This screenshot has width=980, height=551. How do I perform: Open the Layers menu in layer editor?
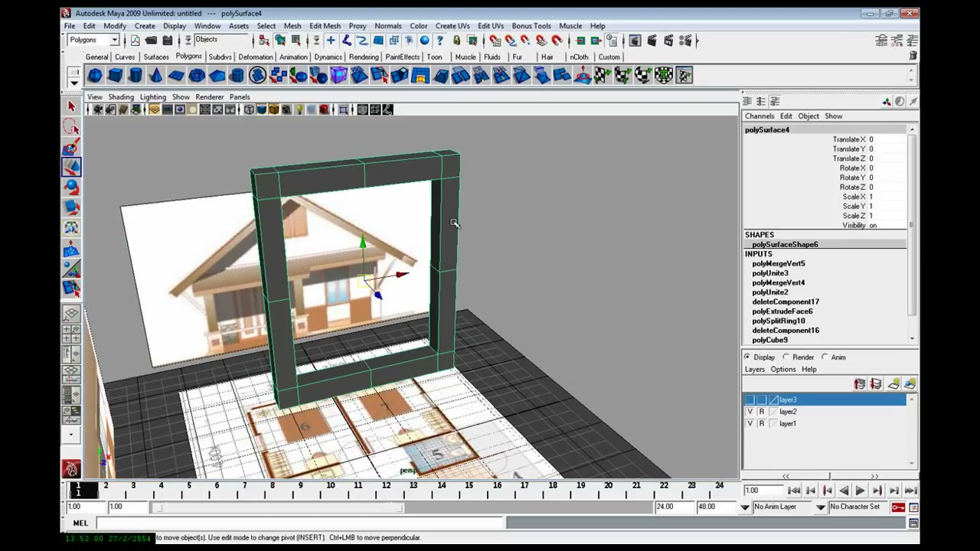[755, 370]
